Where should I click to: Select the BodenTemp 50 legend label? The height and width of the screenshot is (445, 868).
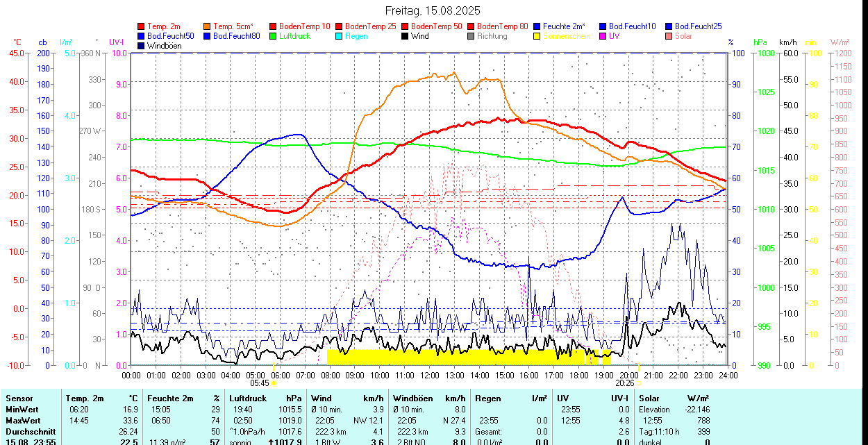[x=437, y=26]
